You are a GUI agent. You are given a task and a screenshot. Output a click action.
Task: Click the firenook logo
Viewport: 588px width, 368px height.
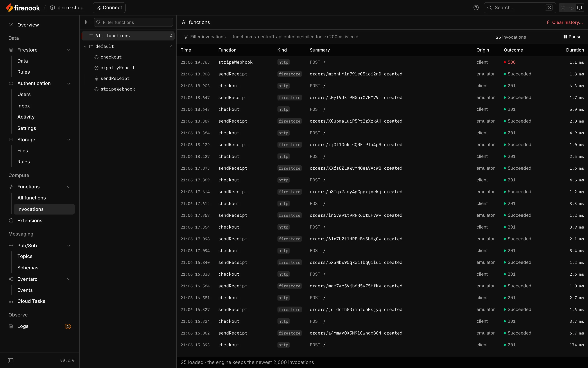(x=23, y=8)
